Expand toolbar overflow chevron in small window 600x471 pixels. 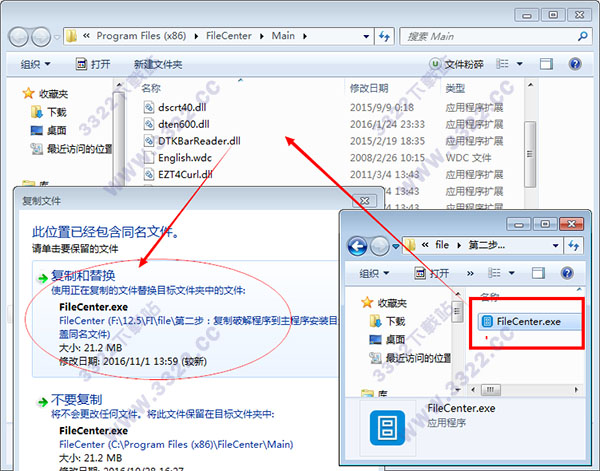point(470,274)
